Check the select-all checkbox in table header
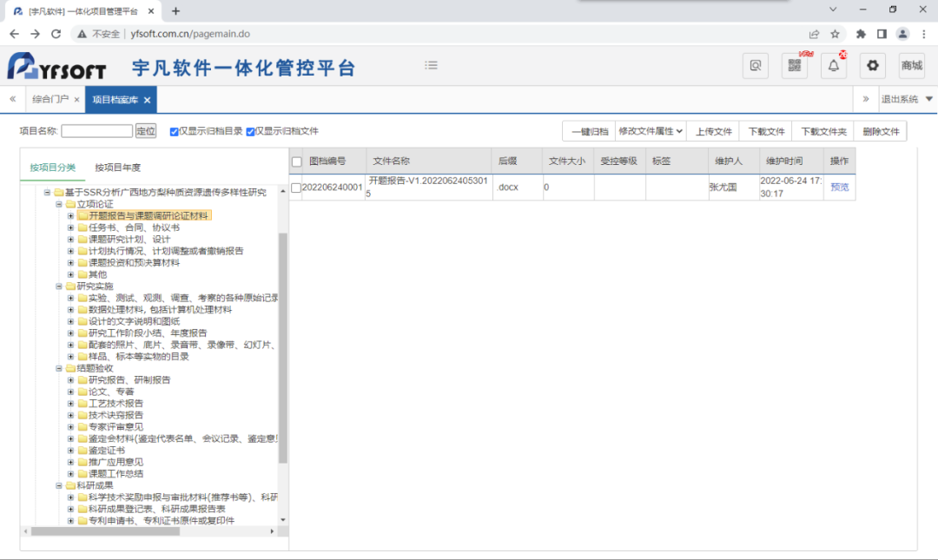Viewport: 938px width, 560px height. pos(297,161)
